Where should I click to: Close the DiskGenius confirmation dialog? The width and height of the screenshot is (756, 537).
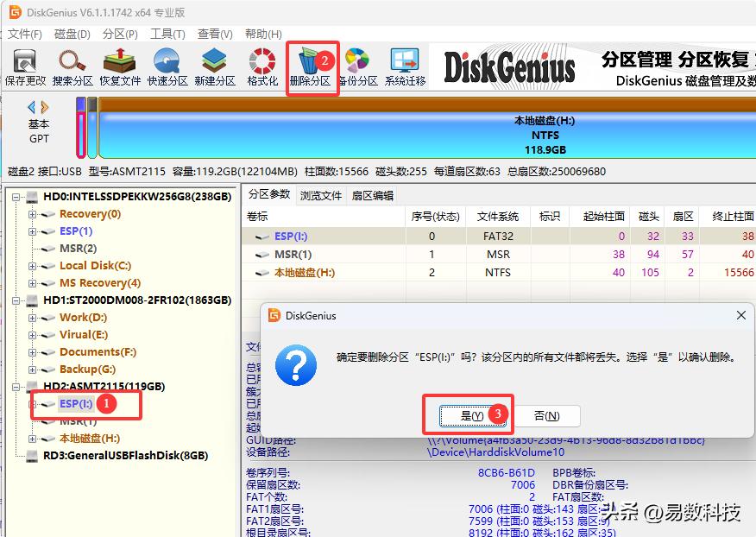741,315
